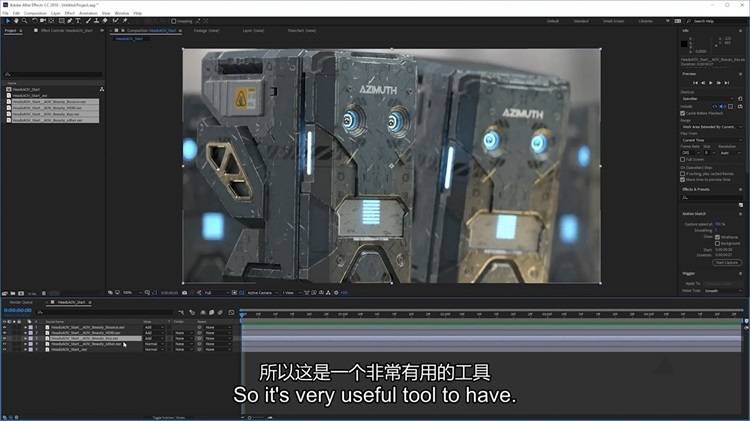750x421 pixels.
Task: Click the Start Capture button
Action: (727, 262)
